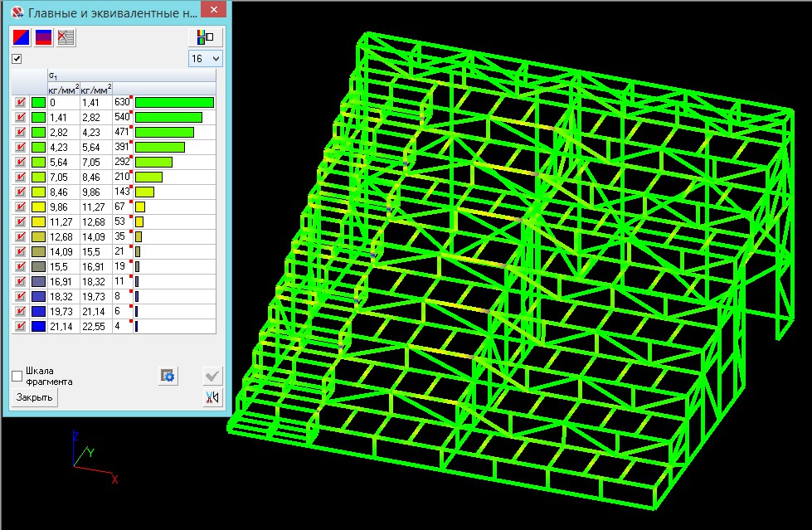Click the element count 143

[x=122, y=192]
